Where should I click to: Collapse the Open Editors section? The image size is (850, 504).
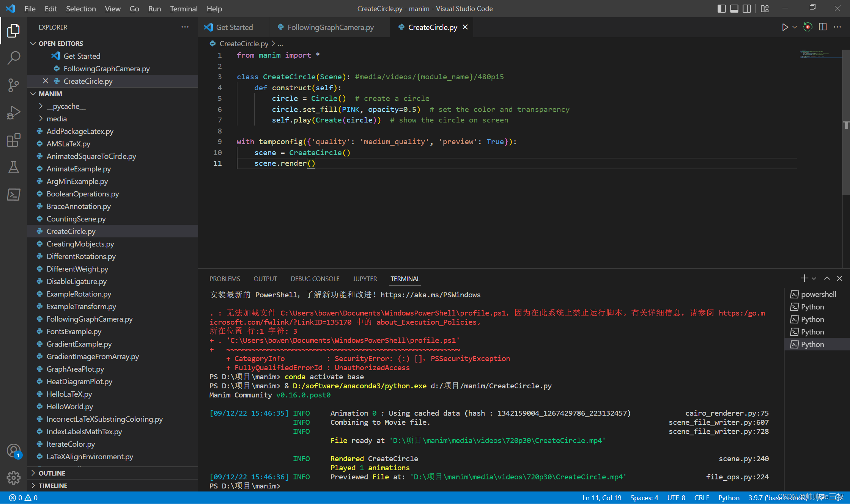point(33,44)
